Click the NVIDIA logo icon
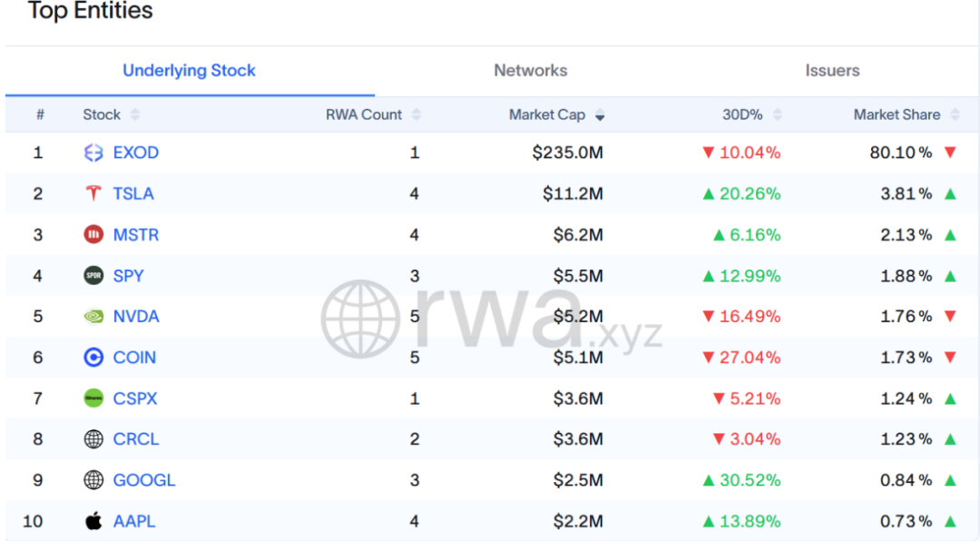 point(93,316)
